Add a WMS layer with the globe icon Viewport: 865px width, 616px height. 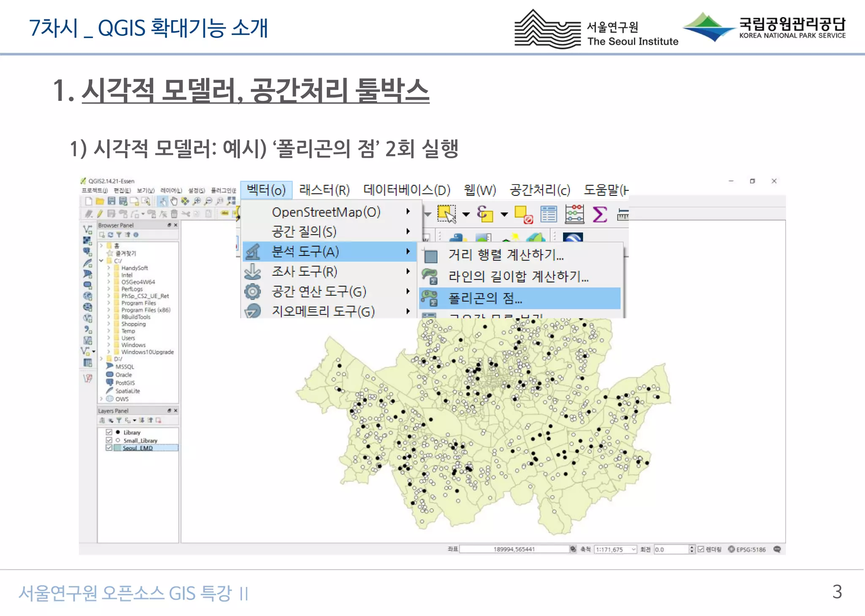pyautogui.click(x=87, y=296)
